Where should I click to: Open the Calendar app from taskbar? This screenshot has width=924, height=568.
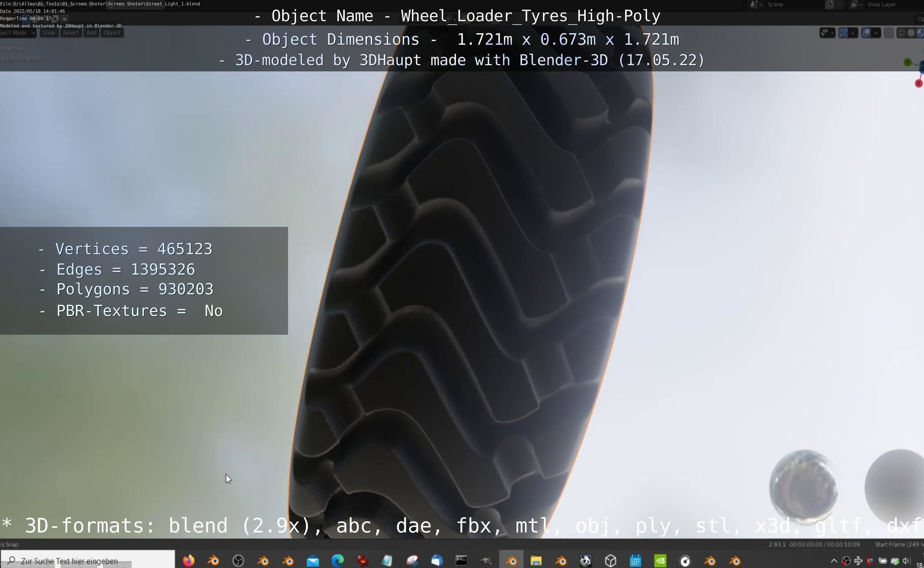point(635,560)
